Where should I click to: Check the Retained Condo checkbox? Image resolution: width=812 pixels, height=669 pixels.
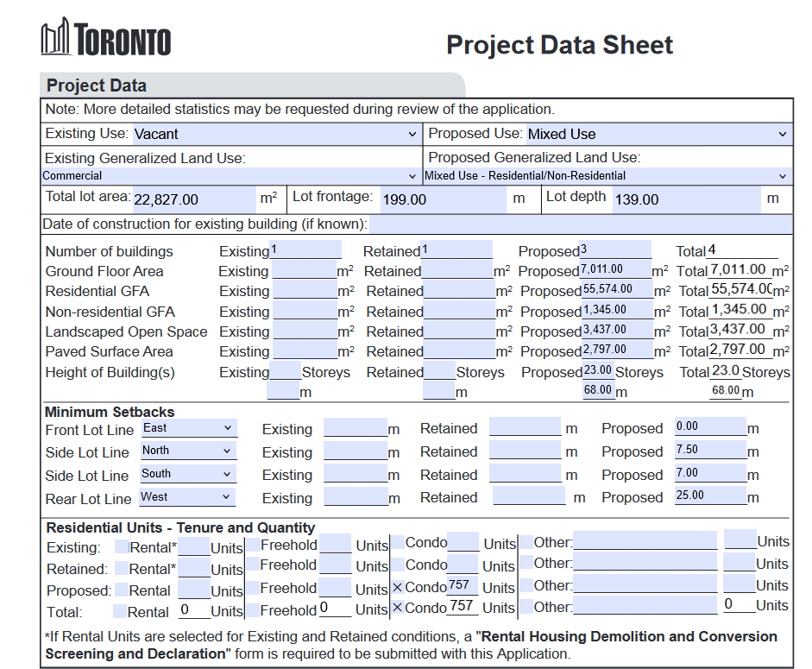pyautogui.click(x=398, y=565)
